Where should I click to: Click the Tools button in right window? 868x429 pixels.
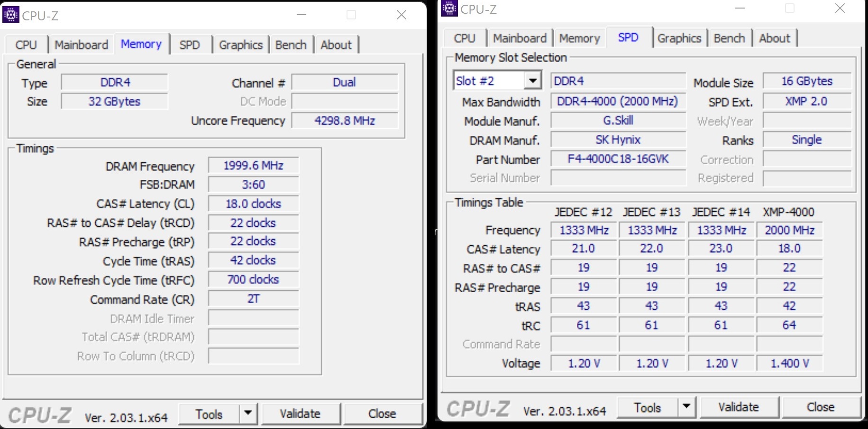point(648,407)
